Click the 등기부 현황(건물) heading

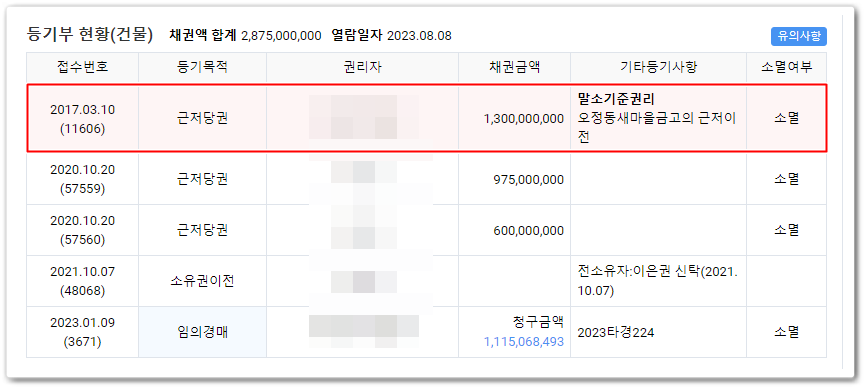(x=90, y=35)
